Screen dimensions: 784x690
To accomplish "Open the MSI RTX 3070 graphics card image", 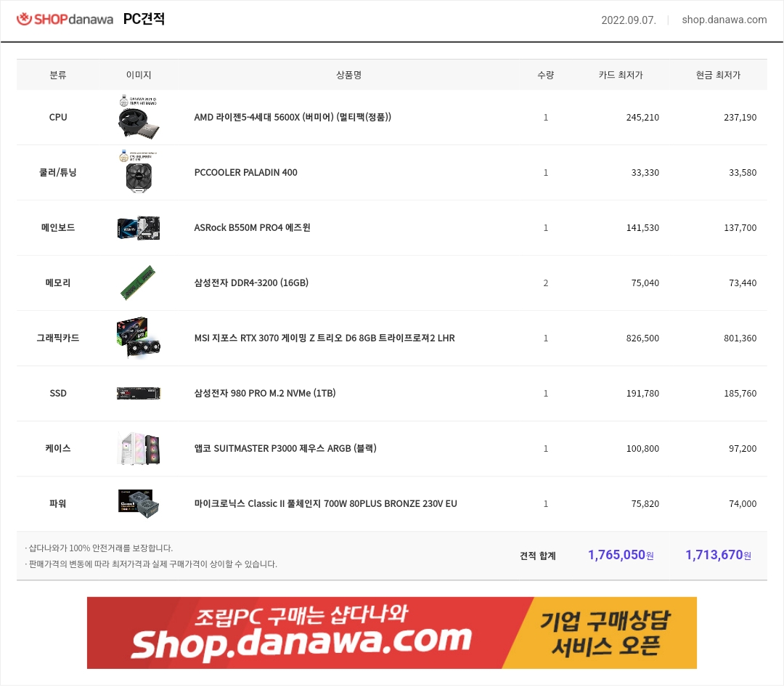I will click(x=139, y=338).
